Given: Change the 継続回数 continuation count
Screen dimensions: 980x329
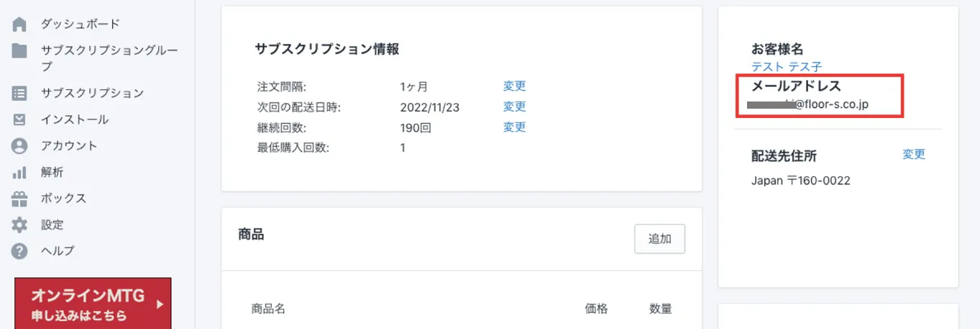Looking at the screenshot, I should coord(514,127).
